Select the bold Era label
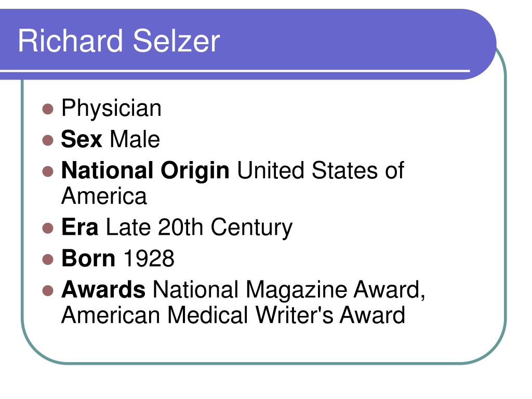 tap(79, 227)
